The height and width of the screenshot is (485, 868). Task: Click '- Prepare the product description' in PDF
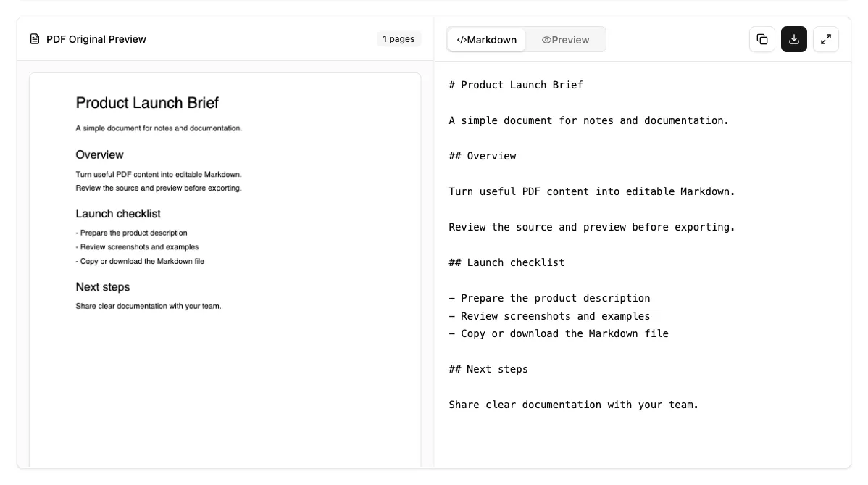point(132,233)
